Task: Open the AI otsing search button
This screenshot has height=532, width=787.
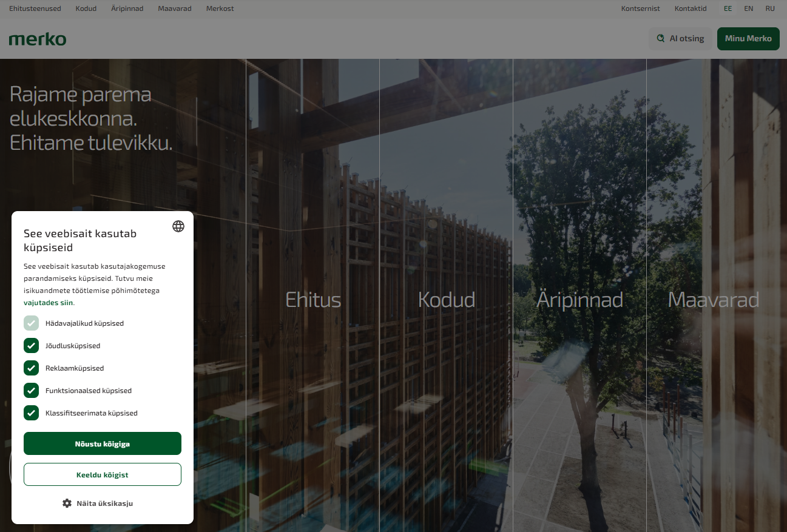Action: 680,38
